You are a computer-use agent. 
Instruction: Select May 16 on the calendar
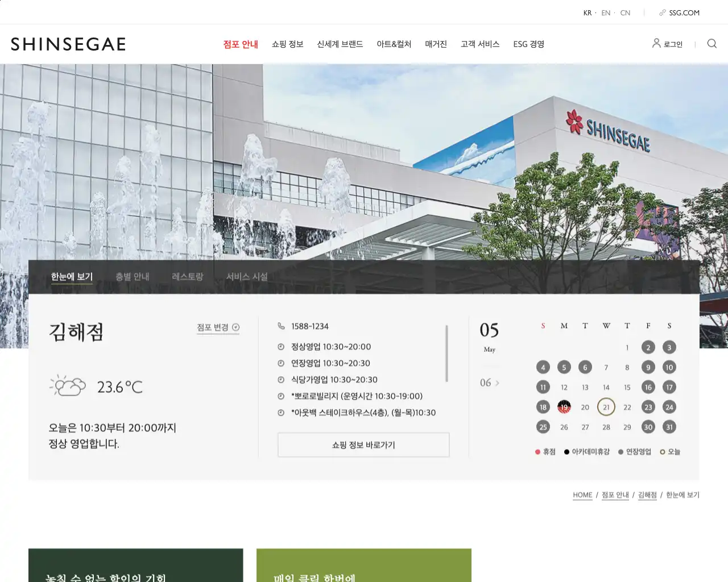tap(648, 387)
